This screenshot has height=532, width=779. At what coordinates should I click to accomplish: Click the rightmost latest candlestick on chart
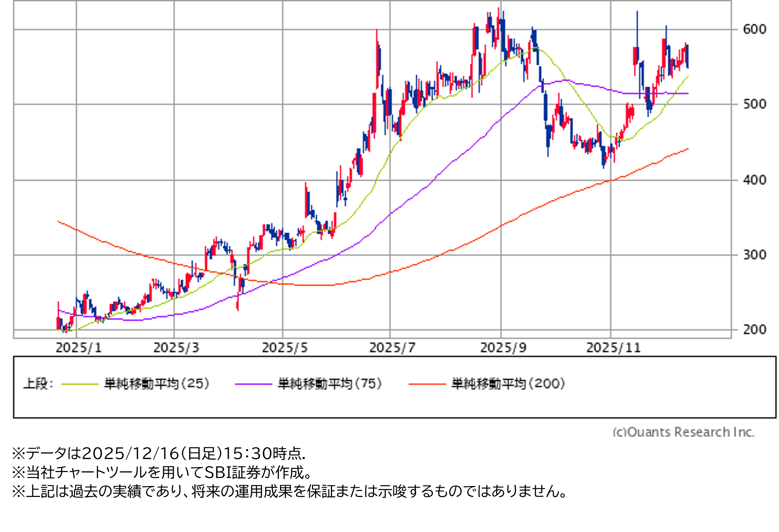(x=687, y=56)
